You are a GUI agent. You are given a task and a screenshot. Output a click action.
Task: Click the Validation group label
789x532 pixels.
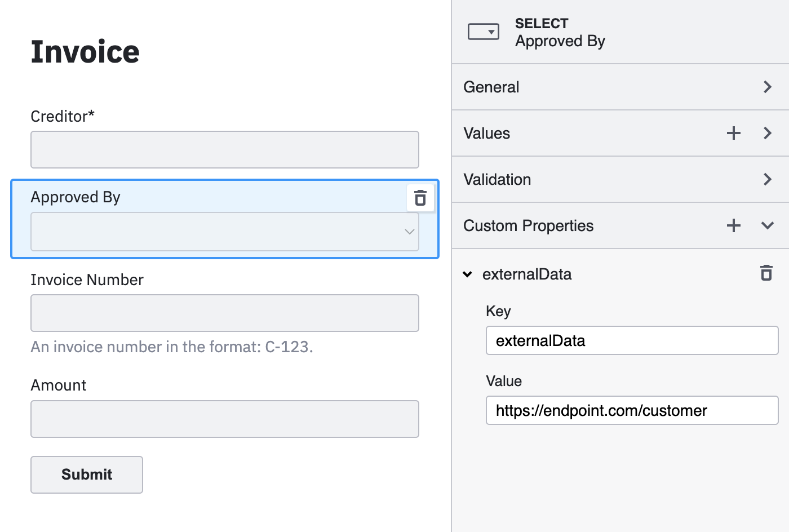(497, 179)
